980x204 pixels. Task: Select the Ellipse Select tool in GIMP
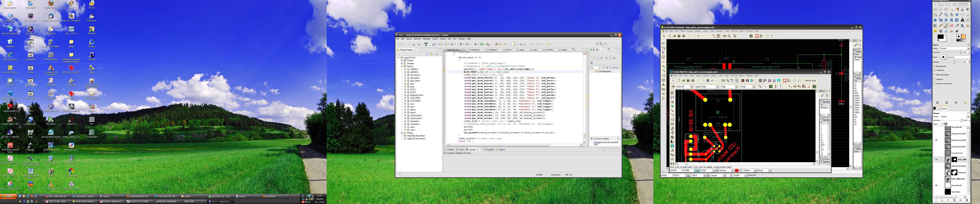[941, 9]
